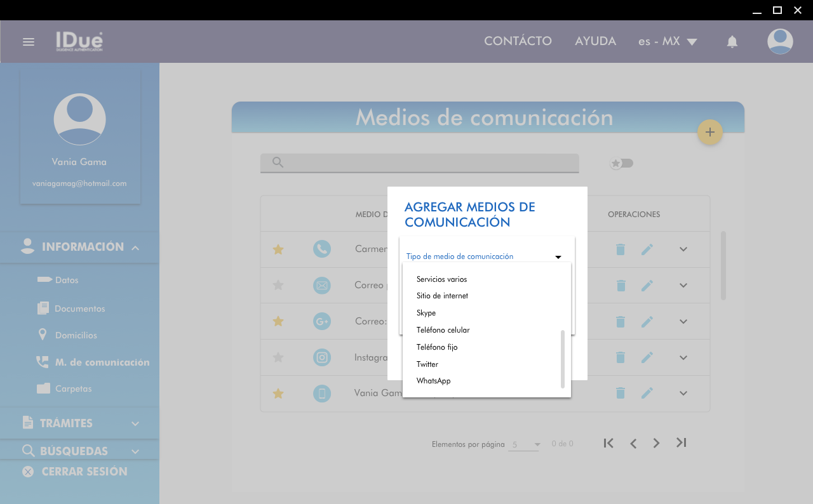Select WhatsApp from the dropdown list
Image resolution: width=813 pixels, height=504 pixels.
(434, 381)
